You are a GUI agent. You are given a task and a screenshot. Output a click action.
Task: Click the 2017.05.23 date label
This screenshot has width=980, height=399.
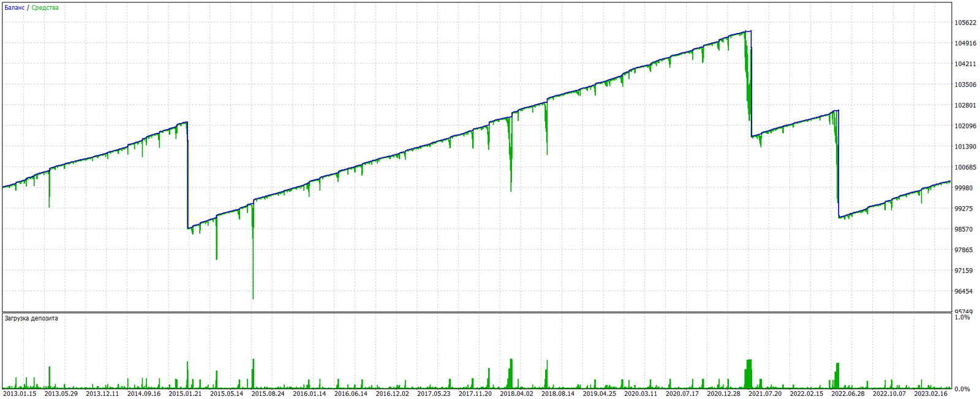coord(434,393)
